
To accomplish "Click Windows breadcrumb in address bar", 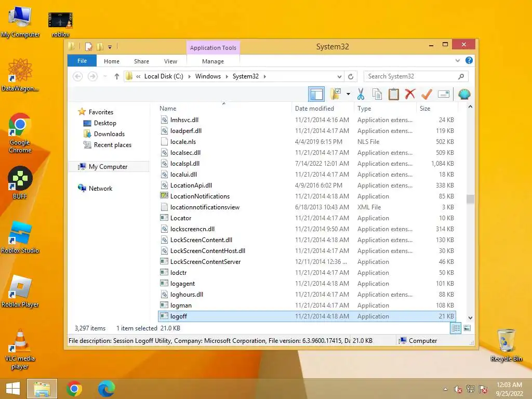I will [208, 76].
